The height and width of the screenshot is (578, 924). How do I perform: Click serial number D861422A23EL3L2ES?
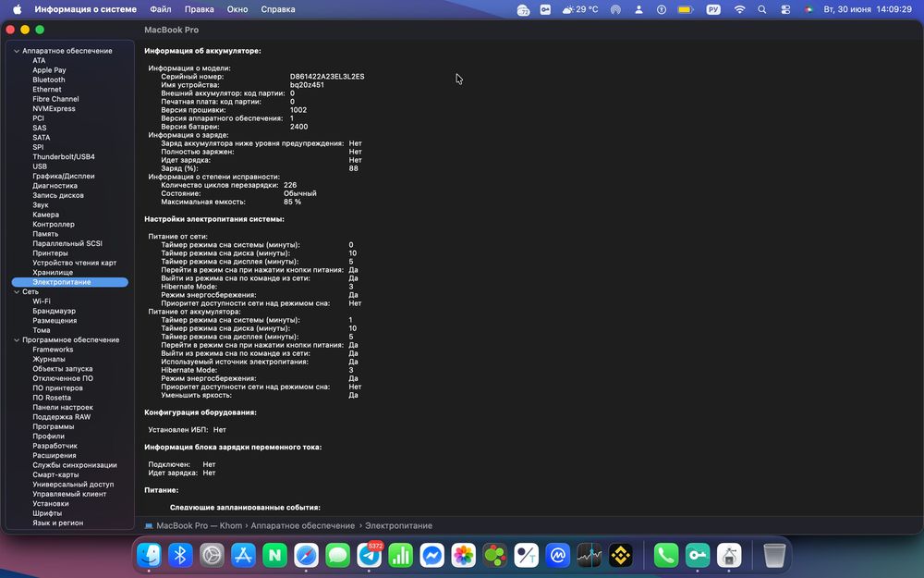pos(327,77)
